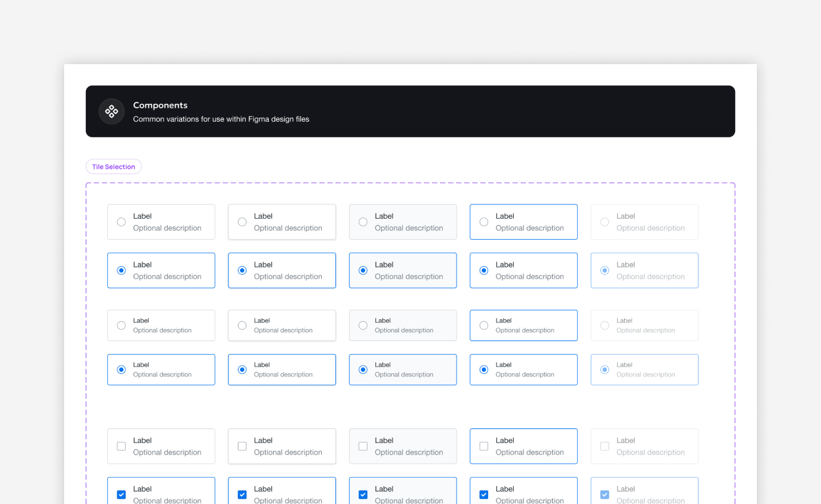Click the small disabled unselected radio button
The image size is (821, 504).
click(604, 326)
